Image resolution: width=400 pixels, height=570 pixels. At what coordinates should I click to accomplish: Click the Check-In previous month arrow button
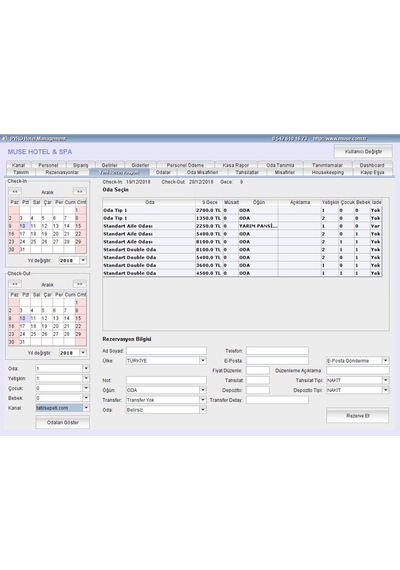[x=15, y=192]
